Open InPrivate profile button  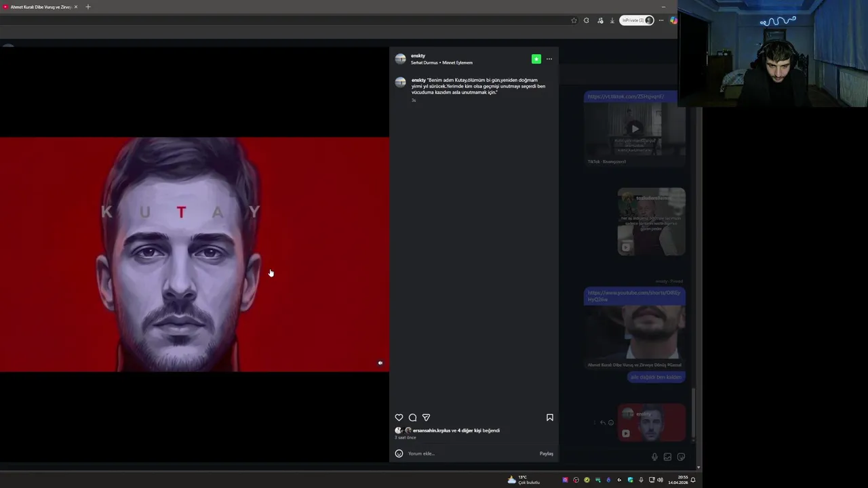coord(636,20)
